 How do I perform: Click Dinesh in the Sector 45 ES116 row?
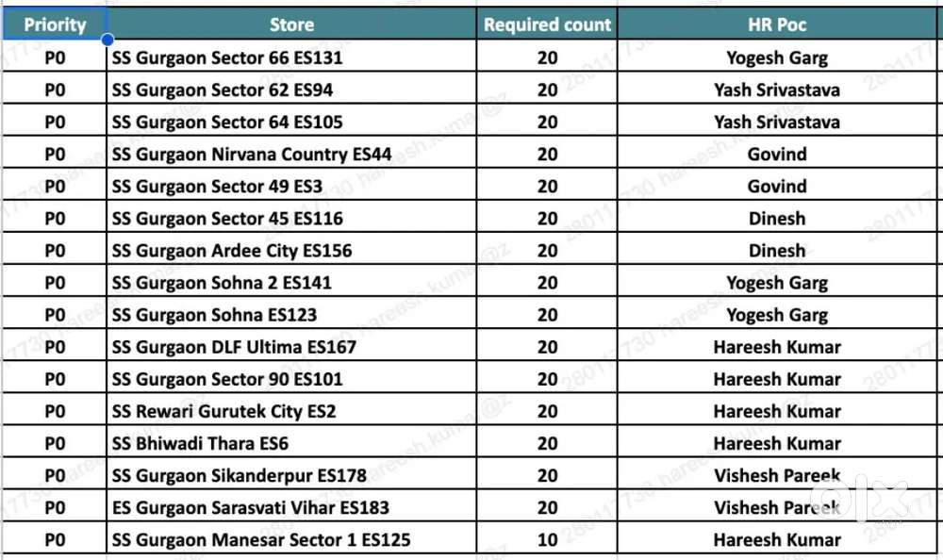776,219
